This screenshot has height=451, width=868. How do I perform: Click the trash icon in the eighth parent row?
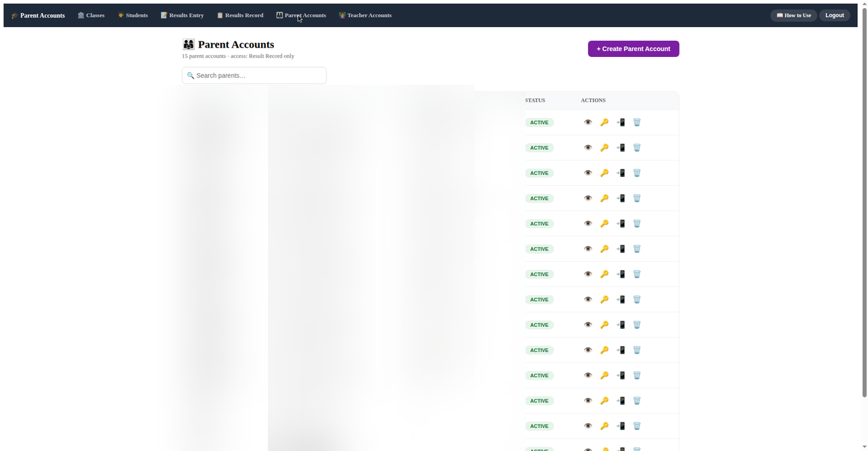click(637, 300)
